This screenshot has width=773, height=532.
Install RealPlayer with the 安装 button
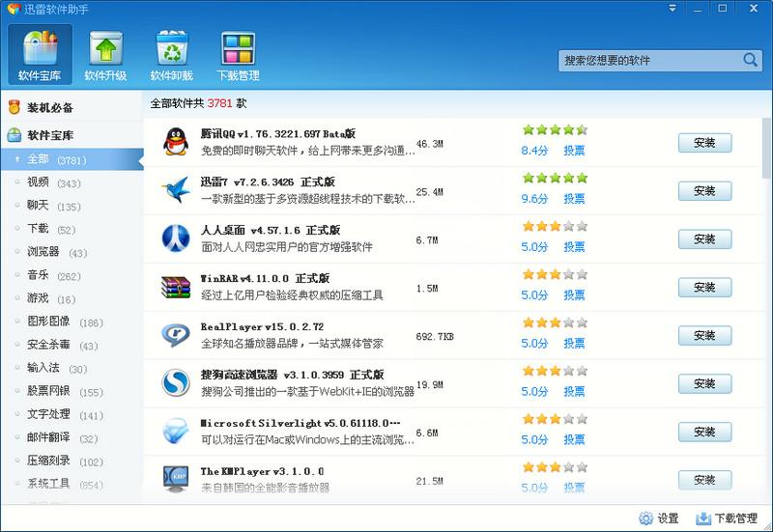(704, 335)
